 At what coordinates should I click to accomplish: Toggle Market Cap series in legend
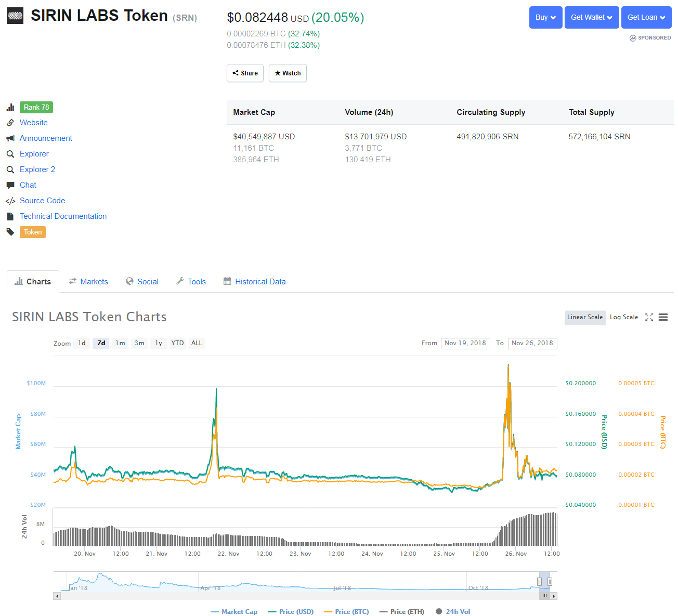point(234,612)
